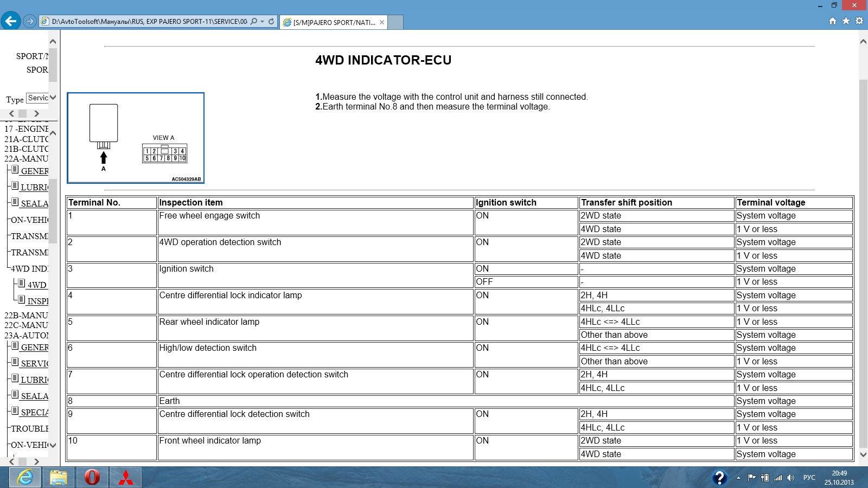Select the 21B-CLUTC tree entry

(26, 149)
